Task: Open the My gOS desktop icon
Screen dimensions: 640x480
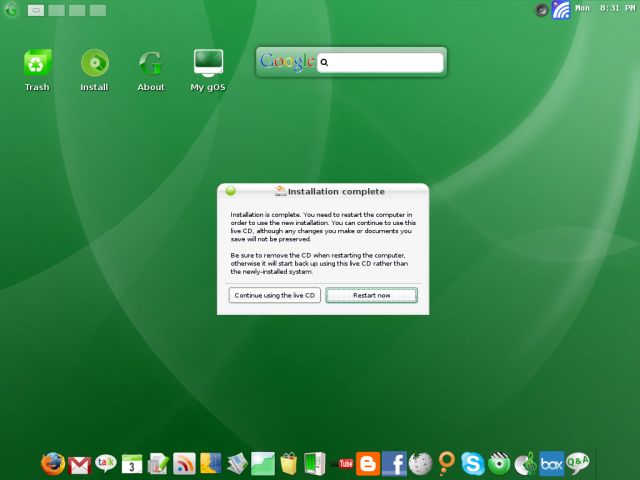Action: pos(208,66)
